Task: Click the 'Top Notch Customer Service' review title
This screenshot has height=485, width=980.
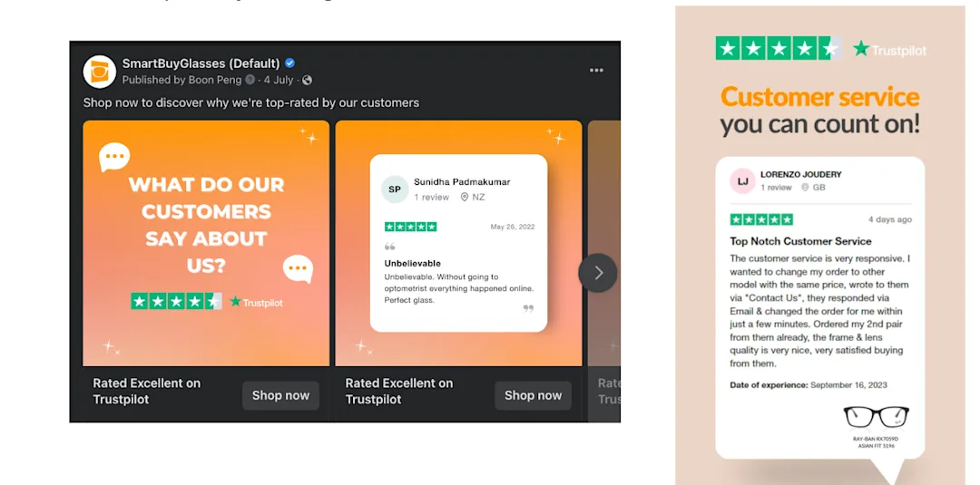Action: pos(800,241)
